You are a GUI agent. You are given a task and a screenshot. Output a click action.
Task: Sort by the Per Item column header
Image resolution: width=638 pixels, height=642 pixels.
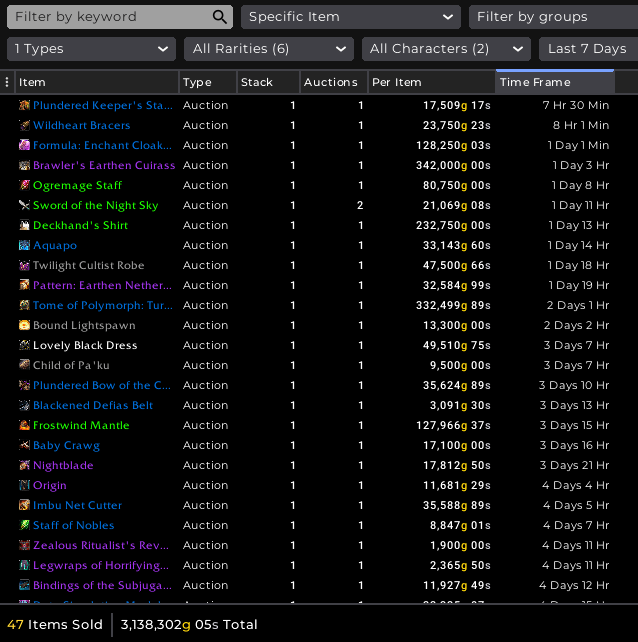[430, 82]
